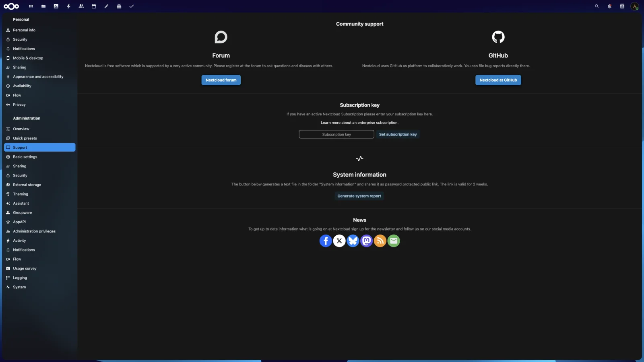644x362 pixels.
Task: Open Nextcloud's Mastodon icon
Action: 367,241
